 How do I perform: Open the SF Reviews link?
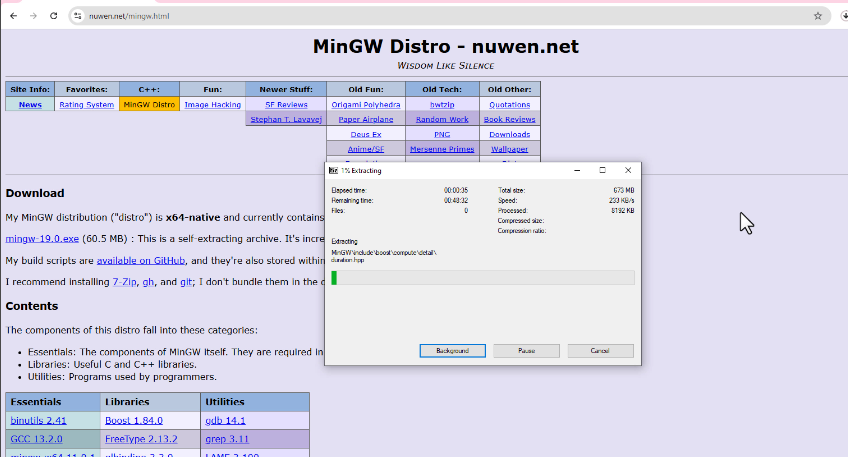click(x=286, y=105)
